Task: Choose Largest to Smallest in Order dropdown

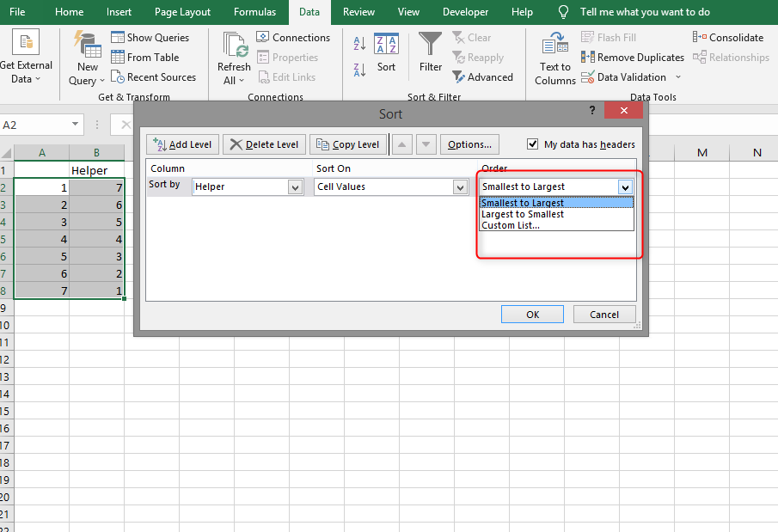Action: pyautogui.click(x=521, y=213)
